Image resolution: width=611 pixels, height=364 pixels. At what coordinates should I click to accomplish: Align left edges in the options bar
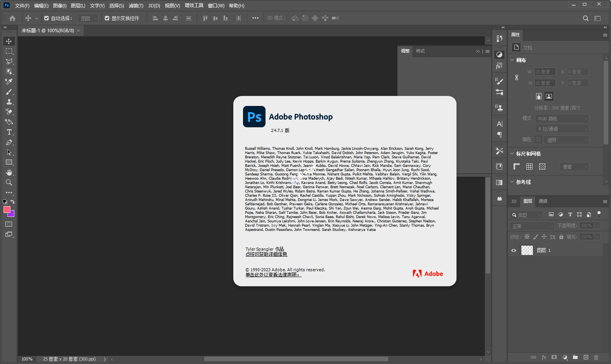click(x=155, y=18)
